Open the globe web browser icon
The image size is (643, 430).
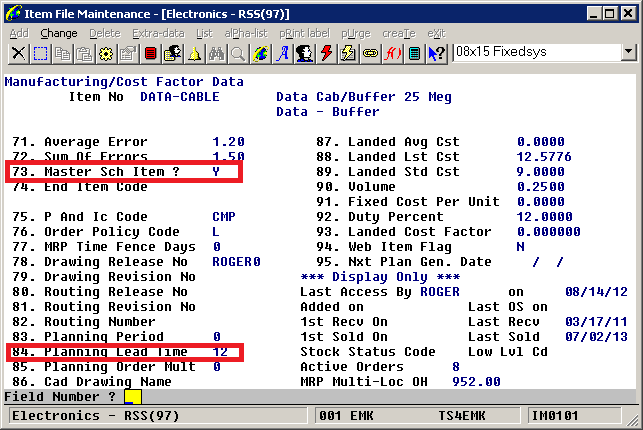tap(260, 53)
